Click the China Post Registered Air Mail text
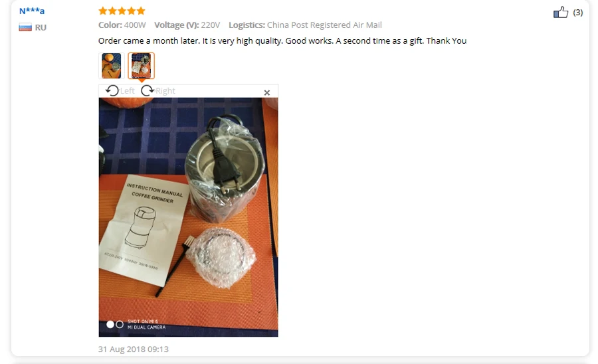 pyautogui.click(x=324, y=25)
